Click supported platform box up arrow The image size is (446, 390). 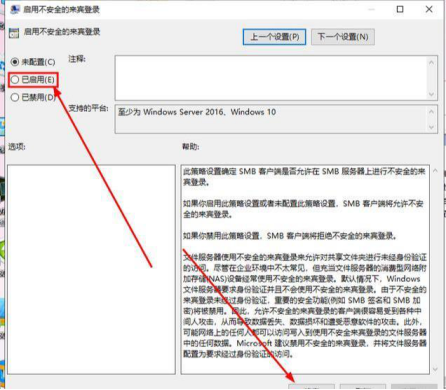point(431,111)
